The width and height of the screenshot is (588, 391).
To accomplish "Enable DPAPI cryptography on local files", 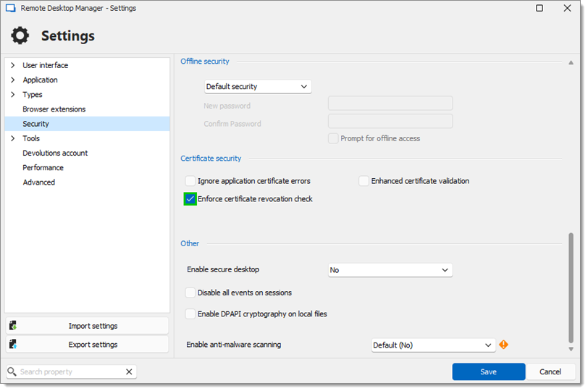I will (190, 314).
